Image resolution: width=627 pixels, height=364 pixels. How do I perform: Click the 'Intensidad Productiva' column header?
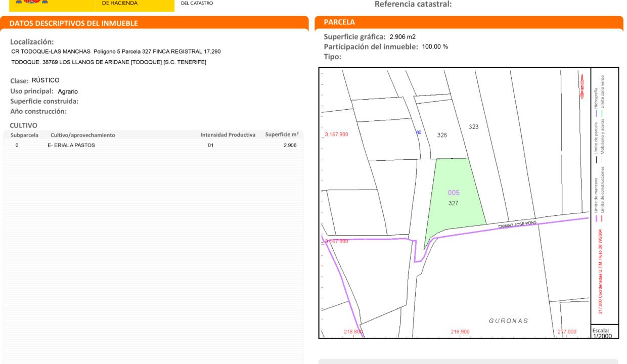(228, 135)
